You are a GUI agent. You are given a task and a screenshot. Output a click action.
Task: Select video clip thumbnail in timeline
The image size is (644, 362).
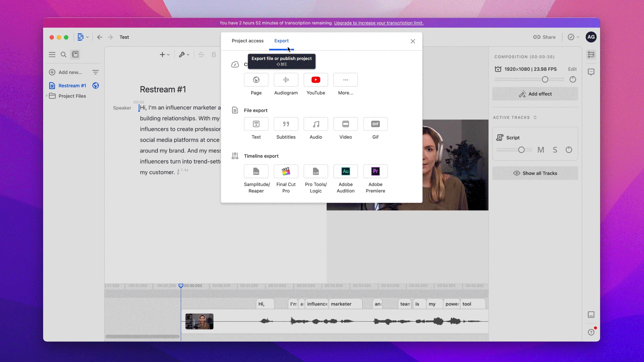[x=199, y=321]
